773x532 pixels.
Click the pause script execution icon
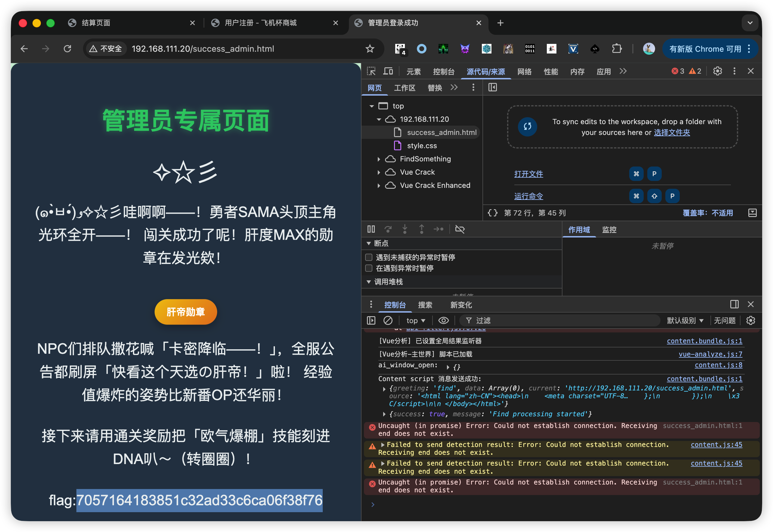tap(371, 229)
